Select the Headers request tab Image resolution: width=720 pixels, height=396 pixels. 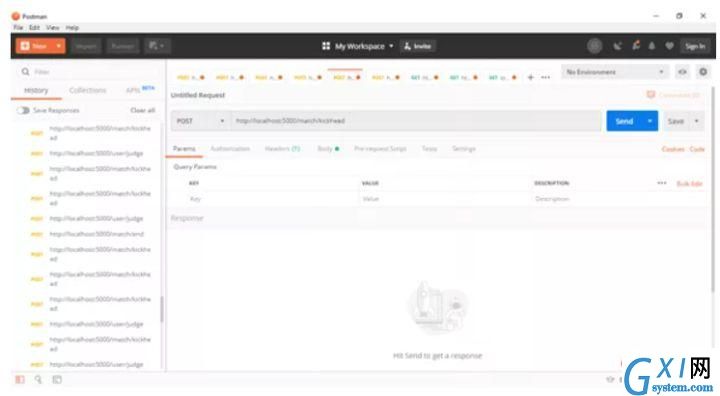click(x=282, y=149)
